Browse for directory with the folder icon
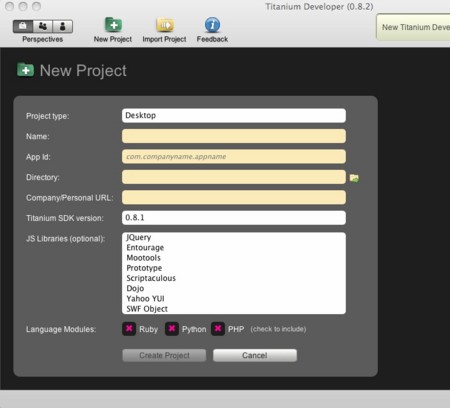This screenshot has width=450, height=408. click(354, 178)
